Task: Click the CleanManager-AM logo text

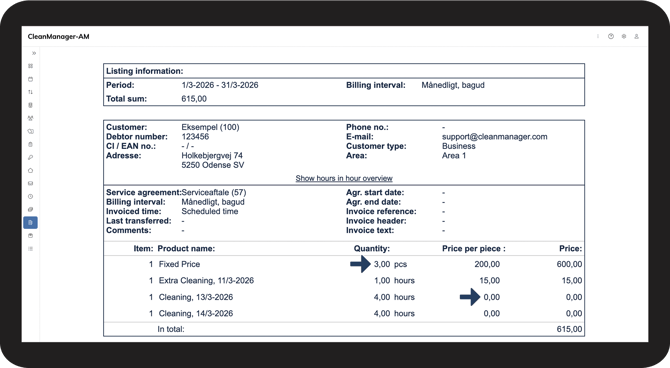Action: point(59,37)
